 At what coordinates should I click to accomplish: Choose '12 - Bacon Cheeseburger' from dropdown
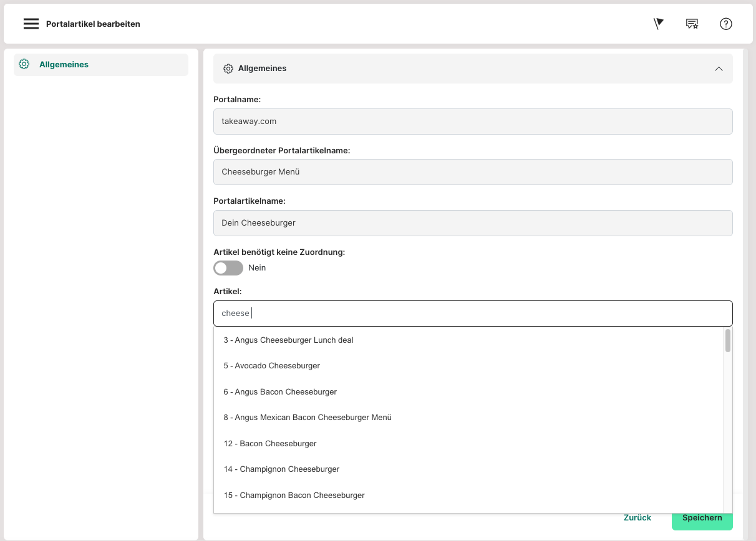270,444
